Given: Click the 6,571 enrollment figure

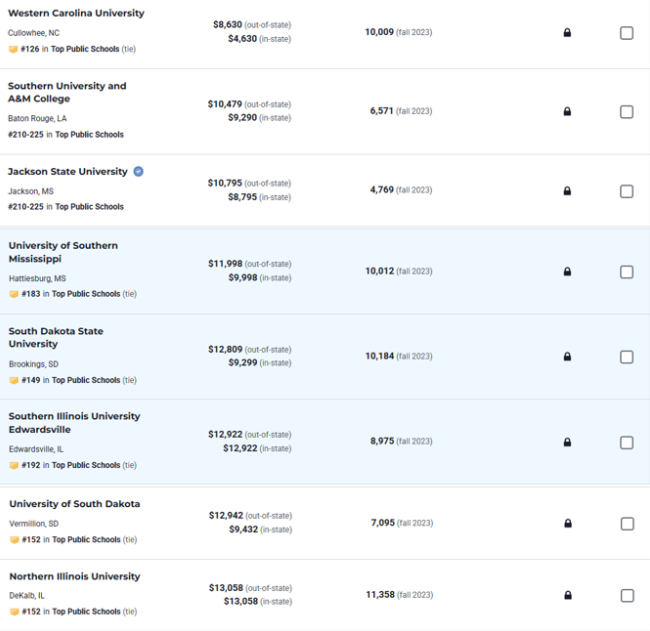Looking at the screenshot, I should click(x=381, y=111).
